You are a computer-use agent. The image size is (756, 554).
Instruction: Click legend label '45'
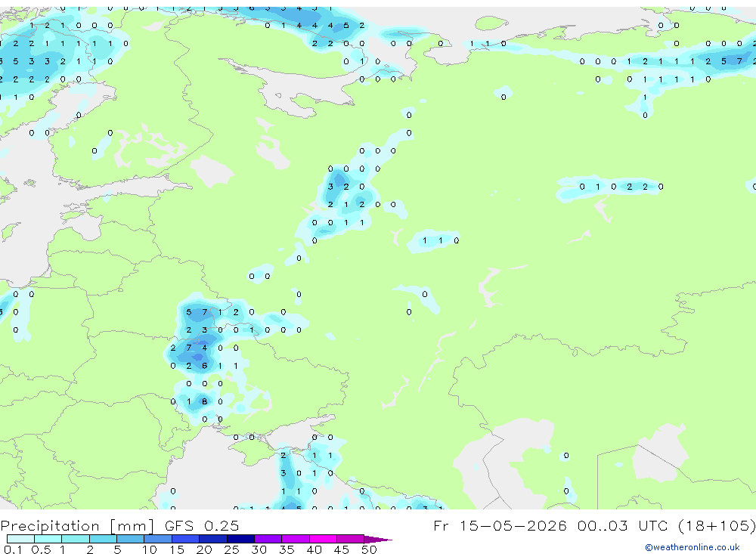(342, 549)
